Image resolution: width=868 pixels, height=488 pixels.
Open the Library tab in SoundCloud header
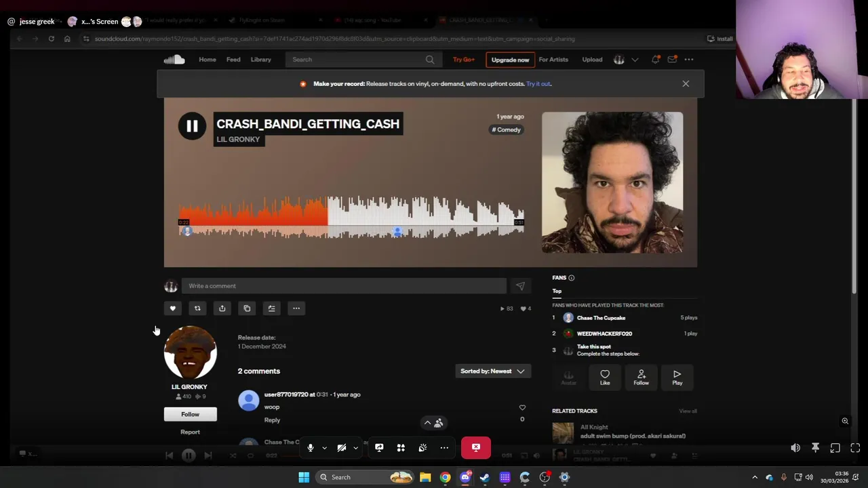(x=261, y=60)
